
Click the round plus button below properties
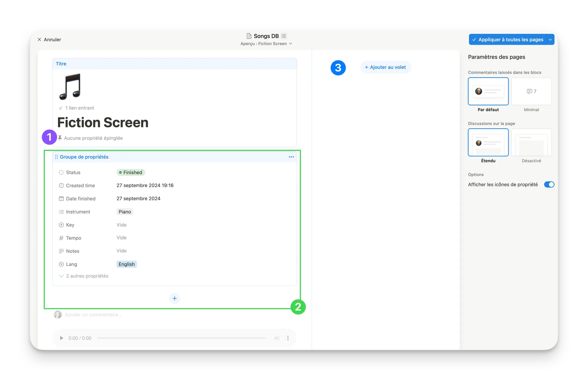click(175, 298)
